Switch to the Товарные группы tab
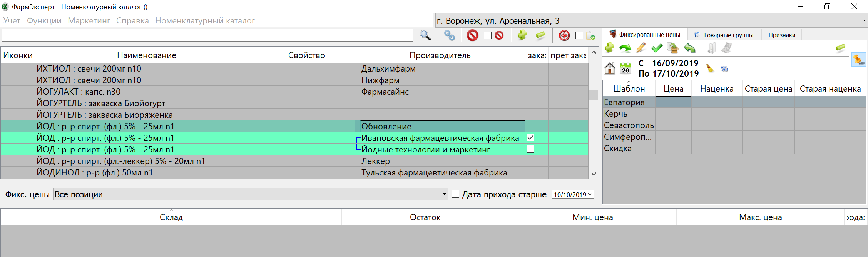This screenshot has height=257, width=868. point(724,35)
